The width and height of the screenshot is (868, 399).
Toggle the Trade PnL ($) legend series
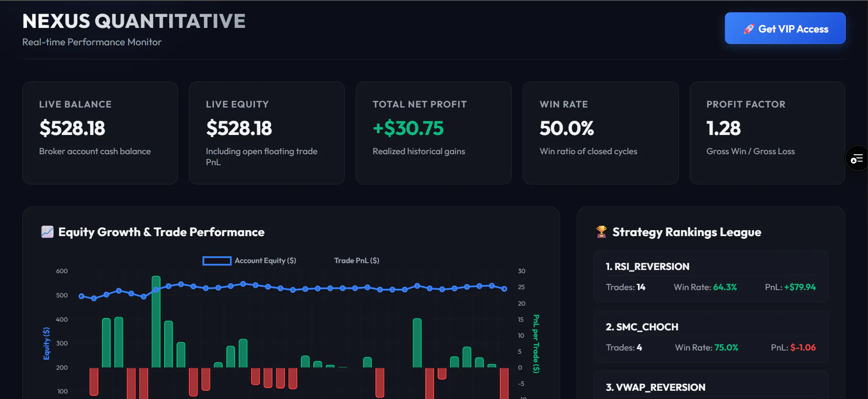pyautogui.click(x=357, y=260)
